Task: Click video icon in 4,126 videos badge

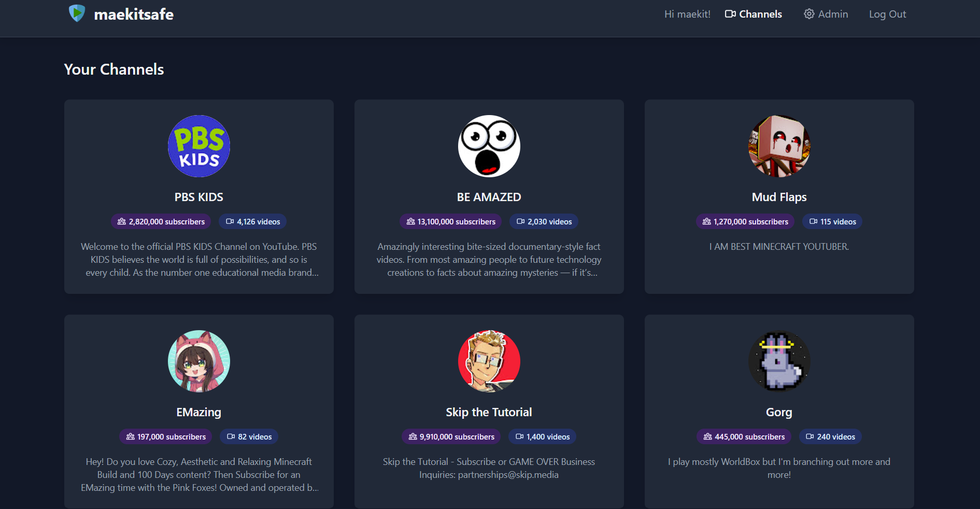Action: 230,221
